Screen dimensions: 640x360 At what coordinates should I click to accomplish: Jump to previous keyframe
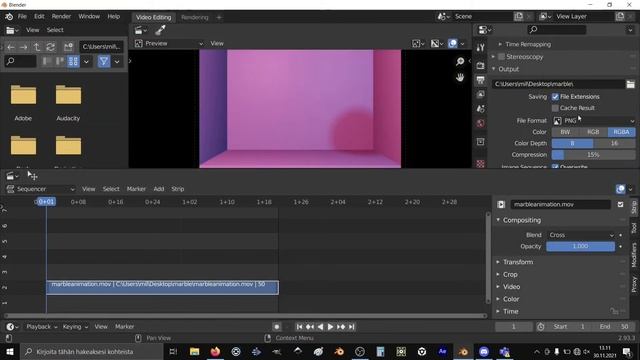[310, 327]
